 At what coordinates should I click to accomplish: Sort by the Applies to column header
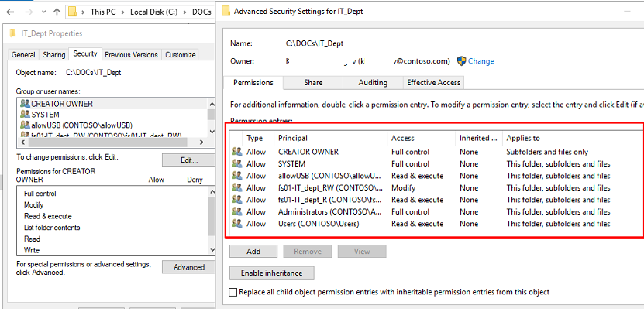click(560, 139)
